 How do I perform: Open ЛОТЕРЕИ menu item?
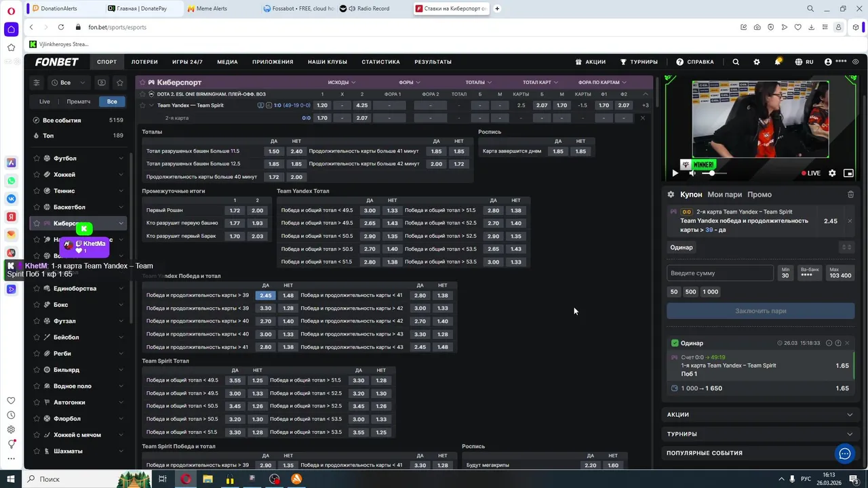point(144,62)
